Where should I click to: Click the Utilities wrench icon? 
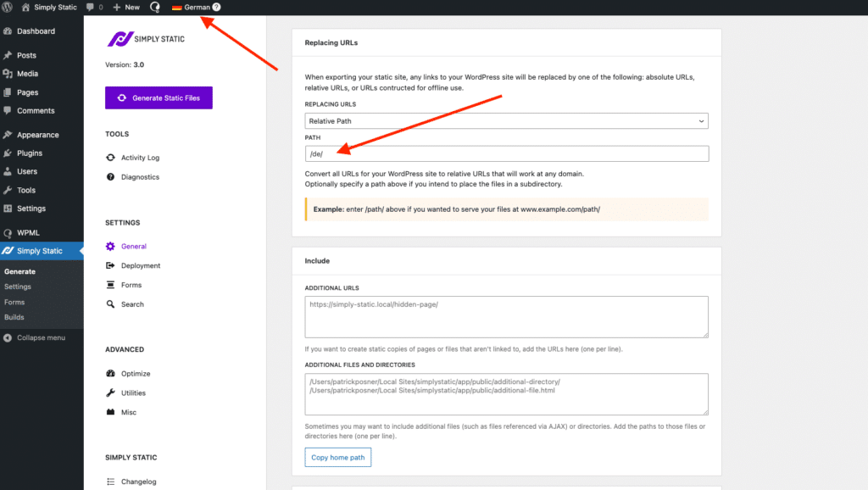click(x=110, y=393)
